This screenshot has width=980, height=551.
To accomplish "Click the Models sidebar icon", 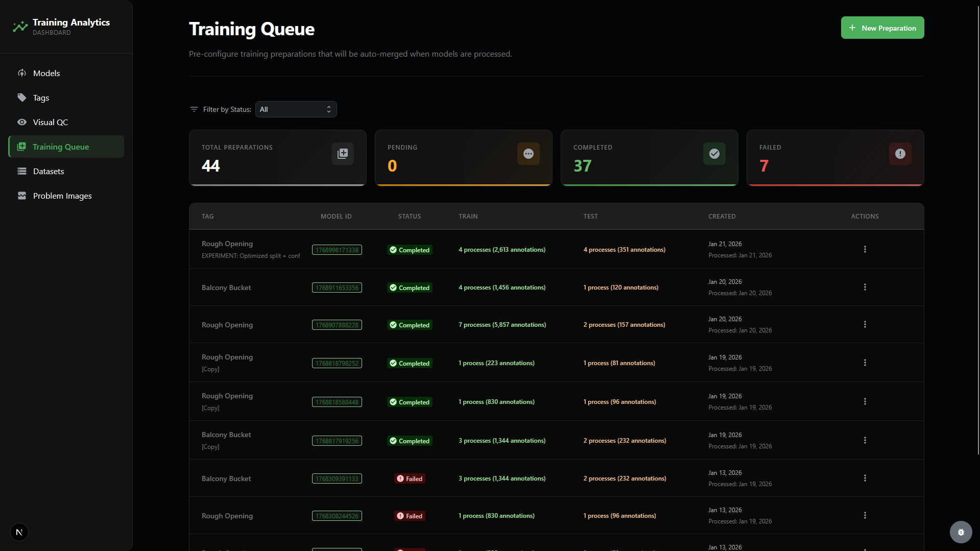I will 22,73.
